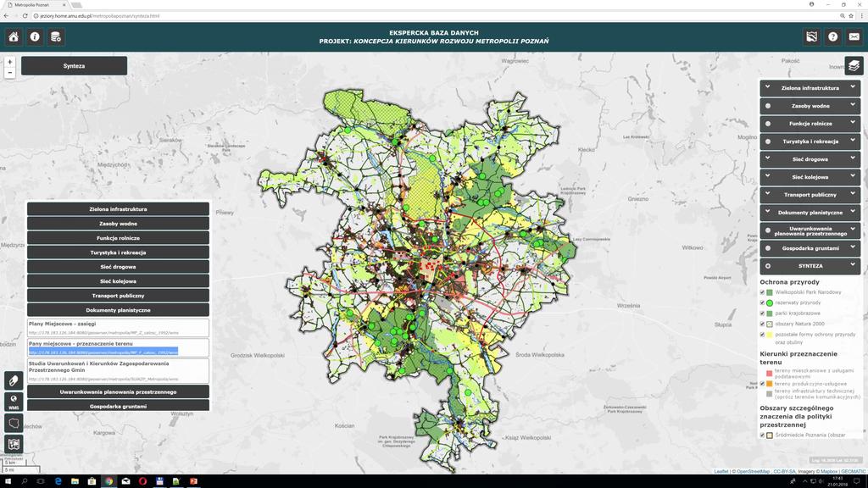Uncheck rezerwaty przyrody layer
The image size is (868, 488).
762,302
